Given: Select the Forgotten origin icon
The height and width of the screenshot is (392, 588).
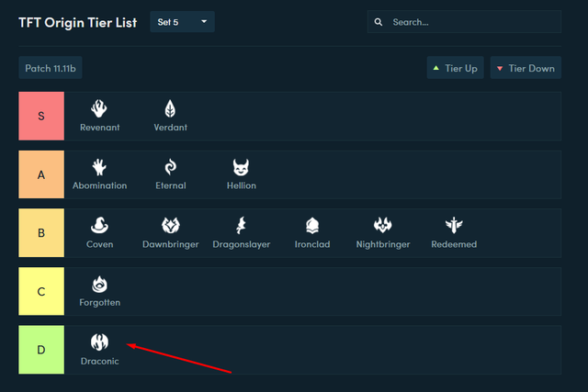Looking at the screenshot, I should point(99,284).
